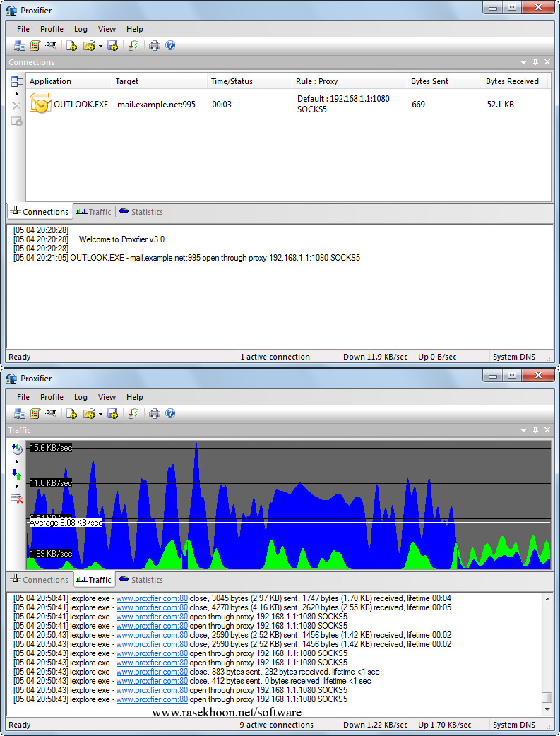Click traffic time-scale clock icon in Traffic pane
This screenshot has width=560, height=736.
coord(17,449)
